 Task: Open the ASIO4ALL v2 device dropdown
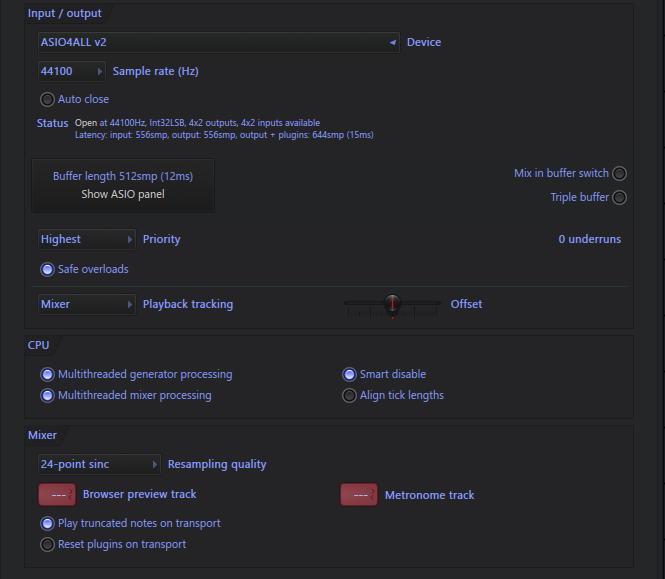(x=218, y=42)
